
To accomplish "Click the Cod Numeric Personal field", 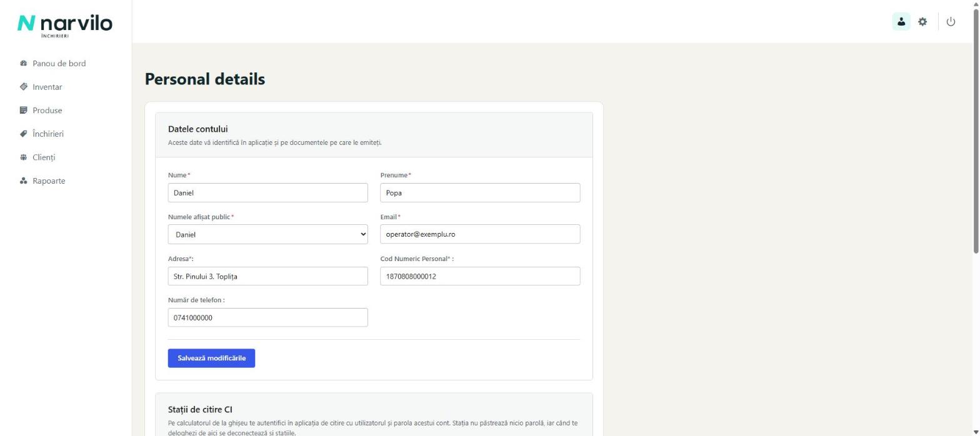I will (x=480, y=276).
